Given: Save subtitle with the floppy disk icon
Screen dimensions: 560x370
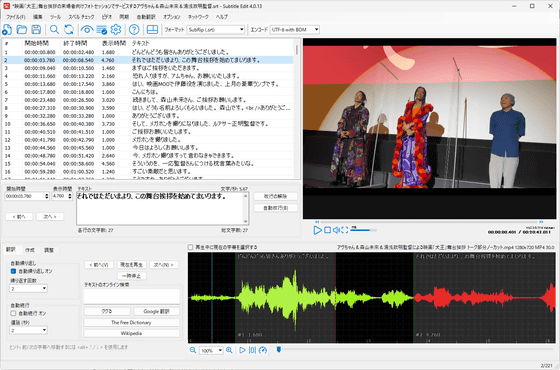Looking at the screenshot, I should [36, 30].
